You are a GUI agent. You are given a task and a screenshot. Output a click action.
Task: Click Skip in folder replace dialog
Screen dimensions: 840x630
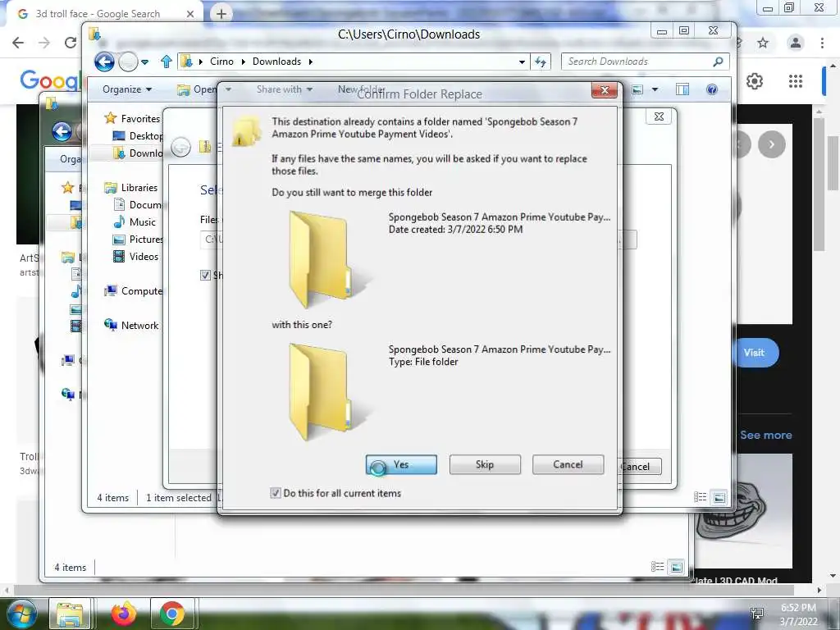485,464
